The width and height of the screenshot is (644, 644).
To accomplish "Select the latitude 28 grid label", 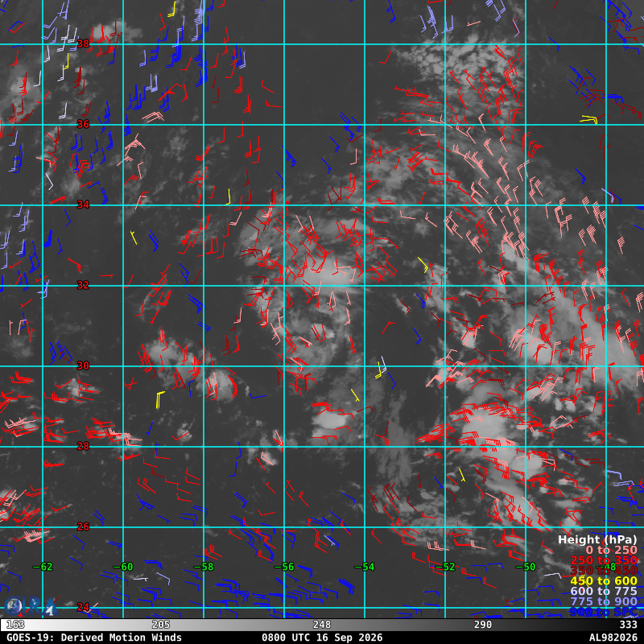I will 83,446.
